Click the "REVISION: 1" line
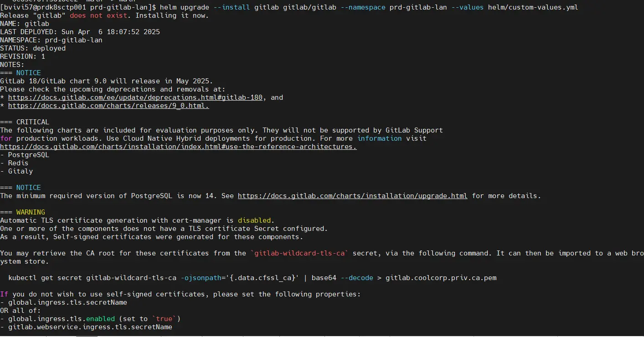 click(x=22, y=56)
